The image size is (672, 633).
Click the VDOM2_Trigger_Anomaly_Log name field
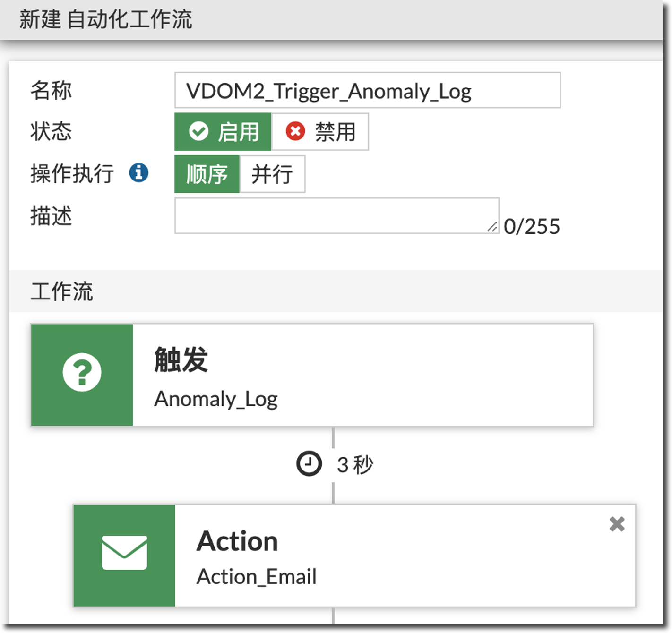tap(367, 91)
